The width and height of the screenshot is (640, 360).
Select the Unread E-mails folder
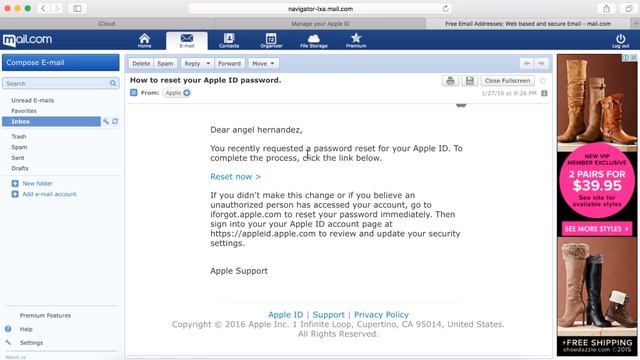[33, 100]
